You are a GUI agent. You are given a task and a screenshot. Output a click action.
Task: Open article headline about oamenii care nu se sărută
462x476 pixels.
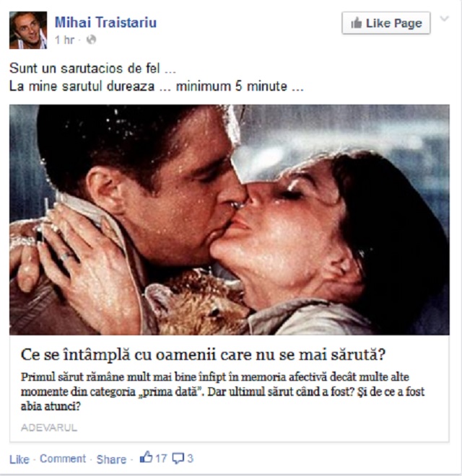click(203, 354)
